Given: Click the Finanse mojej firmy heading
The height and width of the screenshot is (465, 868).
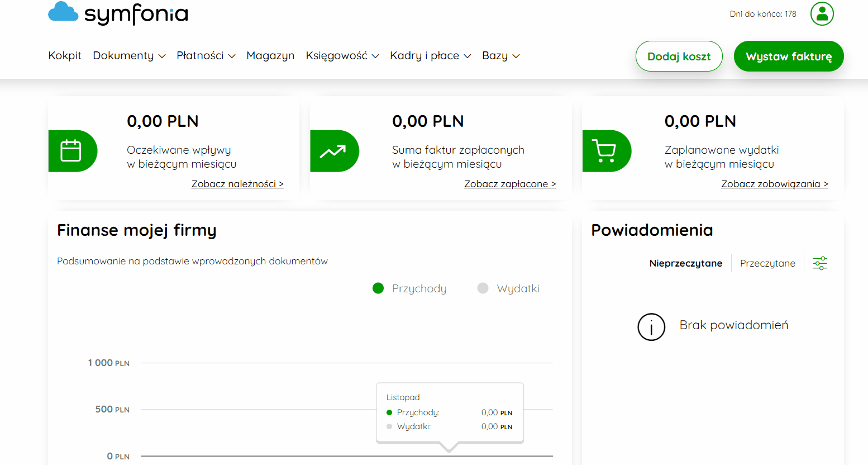Looking at the screenshot, I should pyautogui.click(x=137, y=230).
